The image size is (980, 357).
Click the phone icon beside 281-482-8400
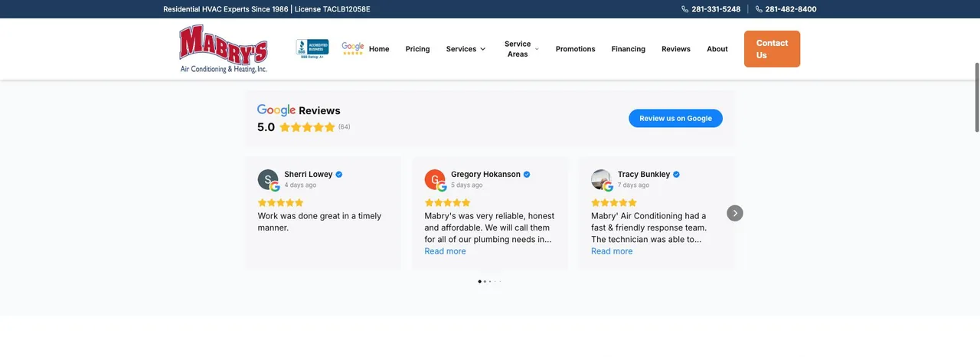pyautogui.click(x=759, y=9)
